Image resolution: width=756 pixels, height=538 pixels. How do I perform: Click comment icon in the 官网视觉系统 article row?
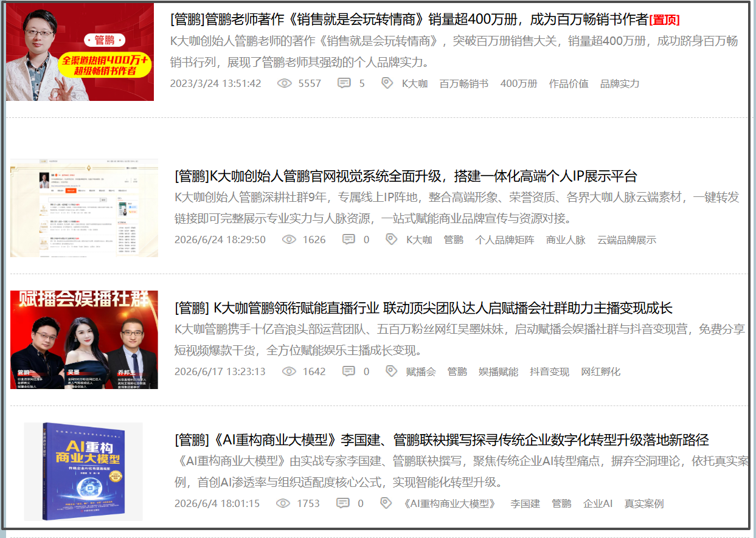point(349,240)
